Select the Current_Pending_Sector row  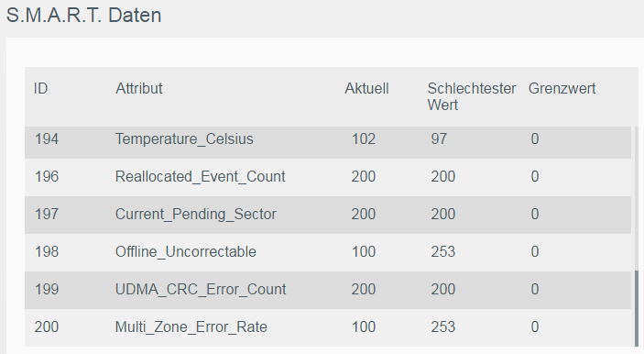(328, 215)
